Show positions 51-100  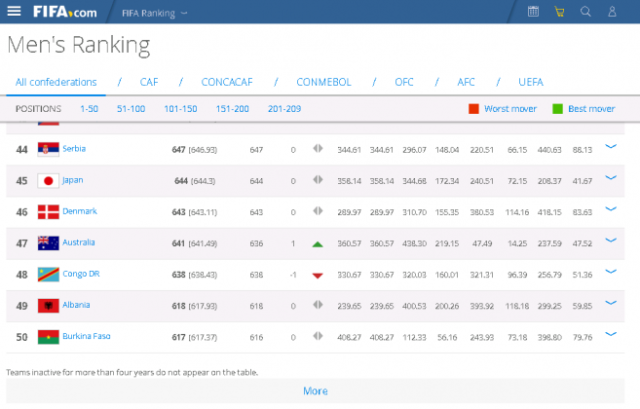(x=131, y=108)
